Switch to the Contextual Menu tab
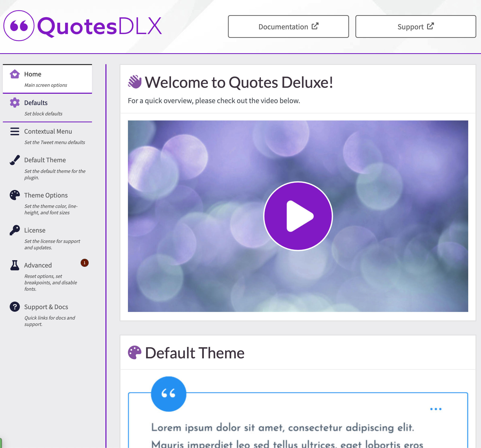Screen dimensions: 481x448 pos(48,132)
